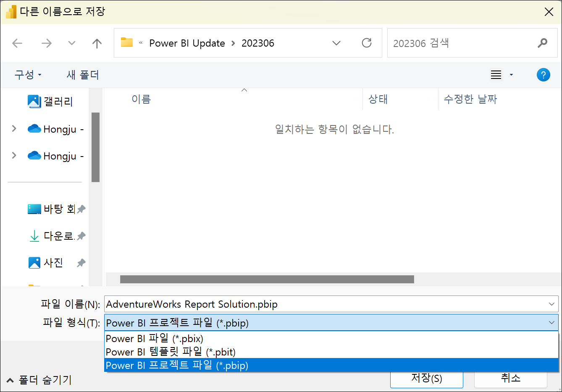562x392 pixels.
Task: Expand second Hongju OneDrive node
Action: click(14, 155)
